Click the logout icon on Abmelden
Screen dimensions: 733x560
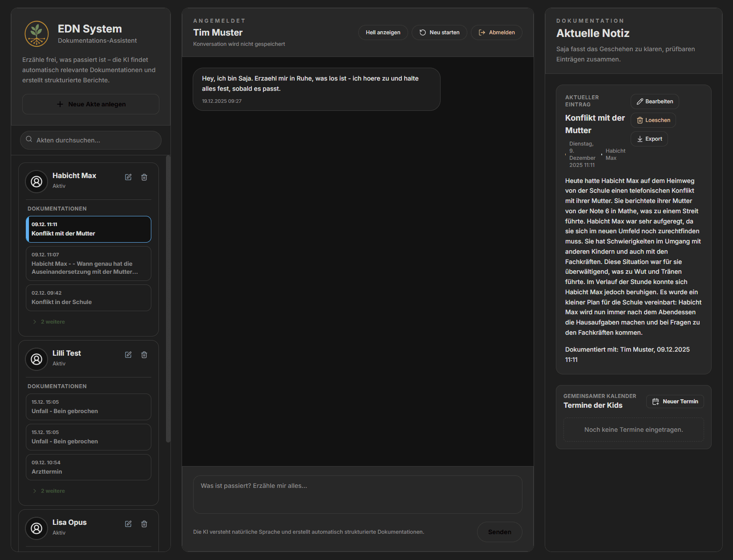coord(482,32)
